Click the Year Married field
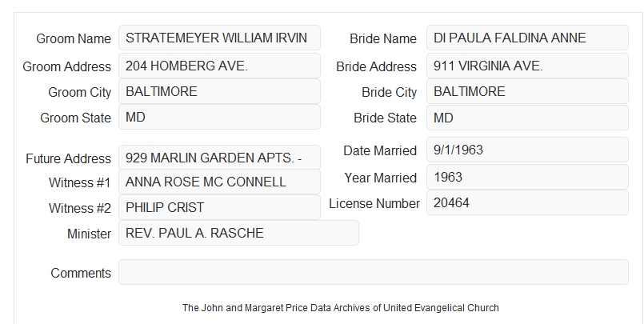Screen dimensions: 644x324 click(527, 177)
